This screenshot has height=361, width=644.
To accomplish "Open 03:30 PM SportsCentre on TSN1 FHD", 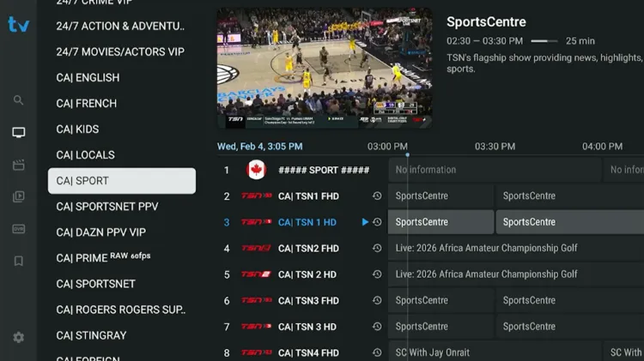I will pos(570,196).
